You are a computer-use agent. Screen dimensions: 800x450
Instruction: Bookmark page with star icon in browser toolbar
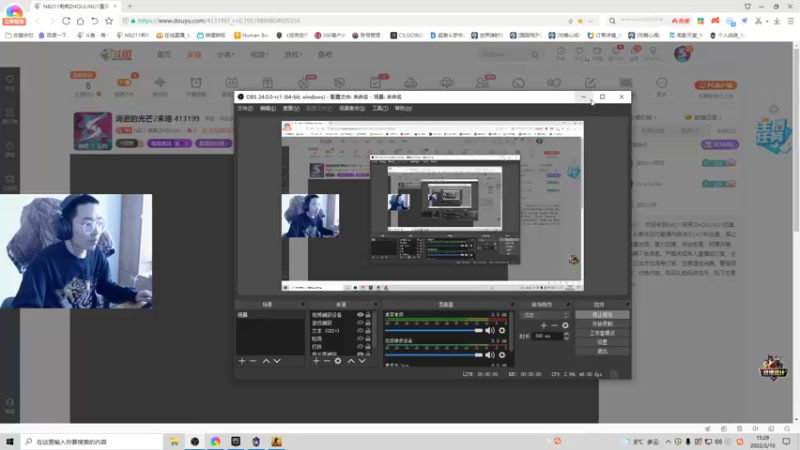click(x=109, y=21)
